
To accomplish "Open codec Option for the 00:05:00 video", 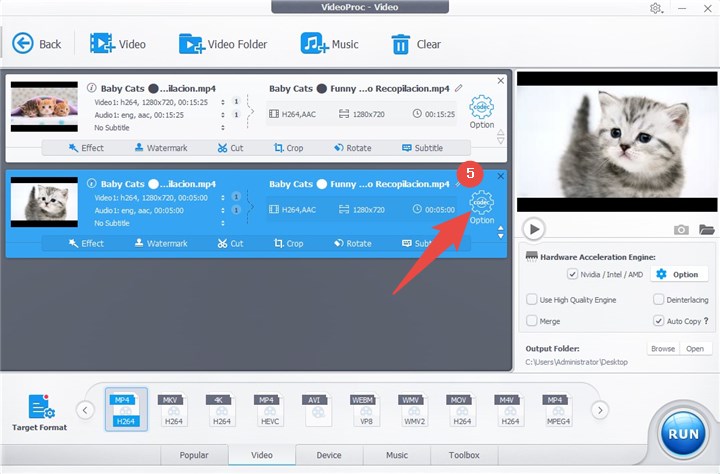I will tap(481, 207).
